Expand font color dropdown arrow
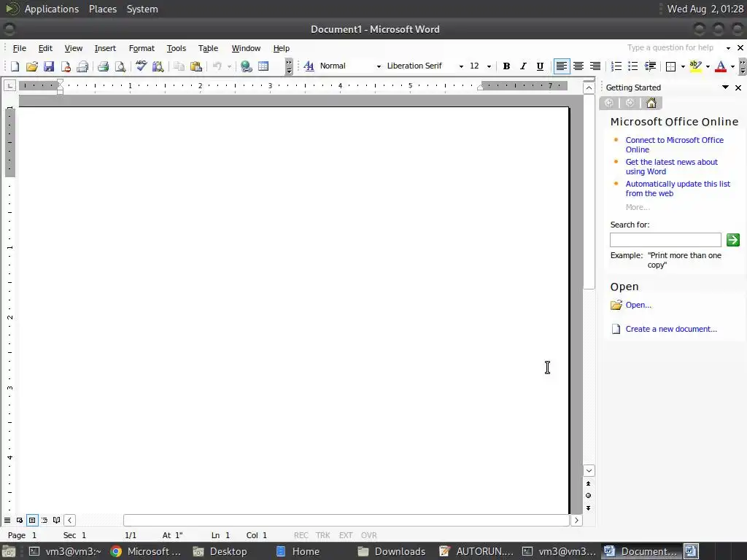 732,66
